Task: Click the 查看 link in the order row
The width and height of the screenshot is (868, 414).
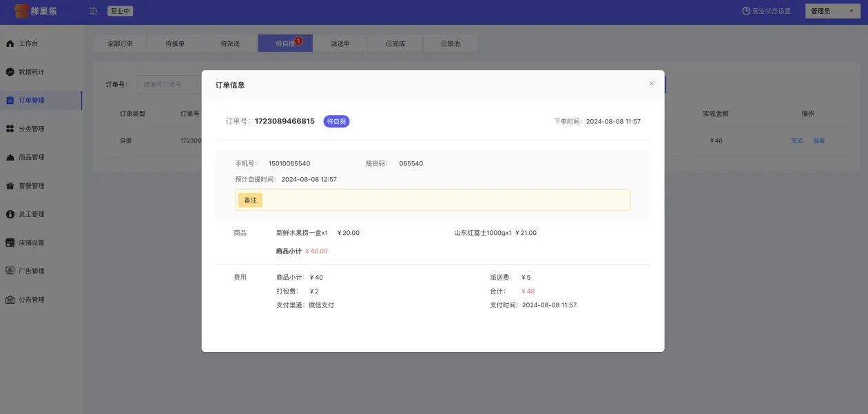Action: (818, 141)
